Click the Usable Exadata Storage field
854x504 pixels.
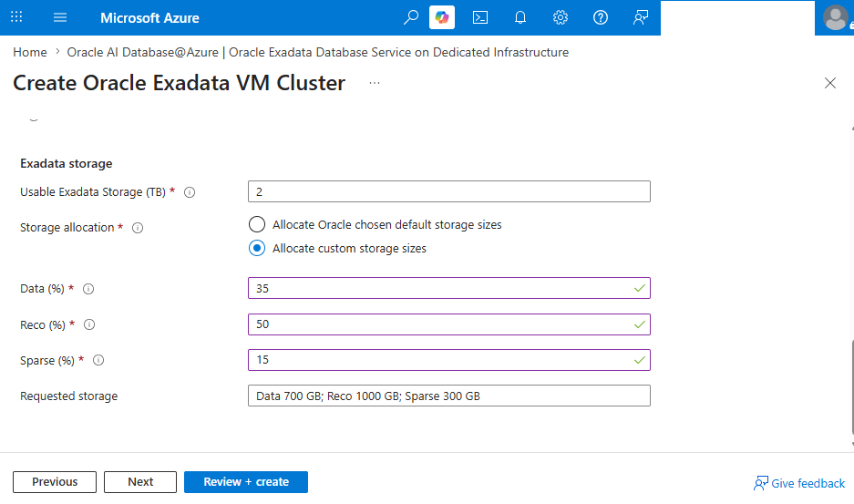(448, 191)
